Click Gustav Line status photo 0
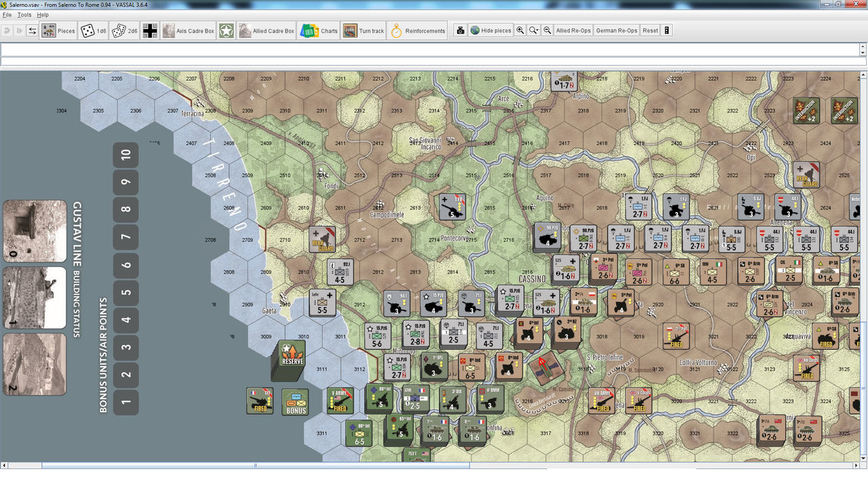 (x=35, y=231)
